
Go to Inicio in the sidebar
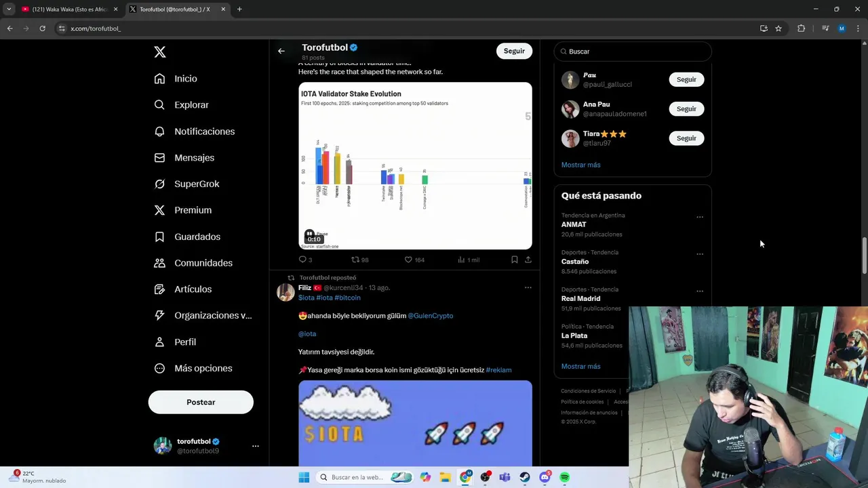pyautogui.click(x=176, y=79)
